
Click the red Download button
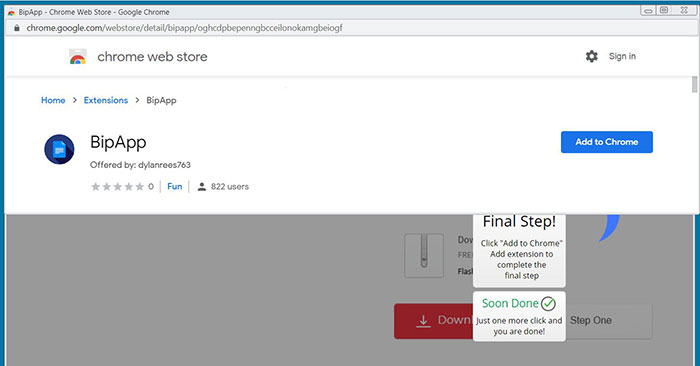pos(433,321)
